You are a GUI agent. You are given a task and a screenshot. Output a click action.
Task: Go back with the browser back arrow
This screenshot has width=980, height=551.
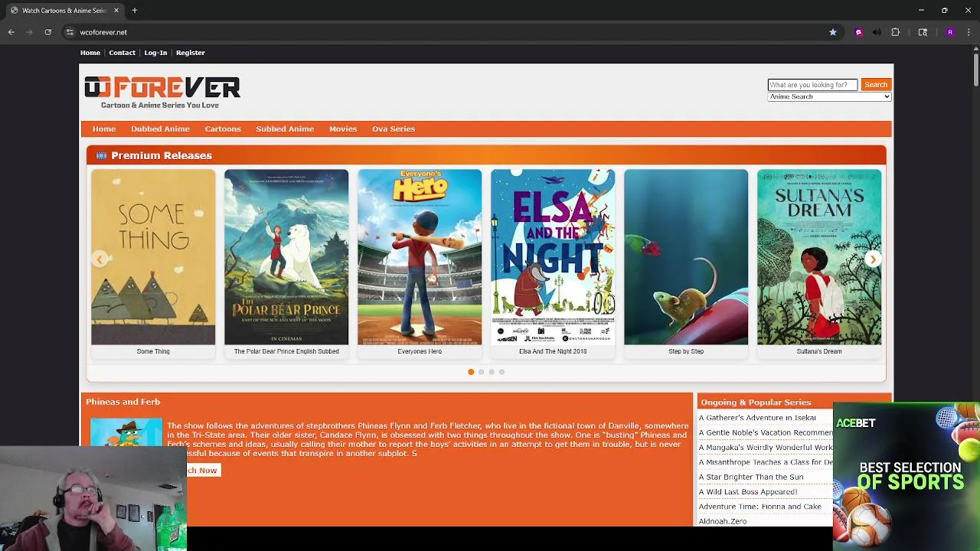tap(11, 32)
